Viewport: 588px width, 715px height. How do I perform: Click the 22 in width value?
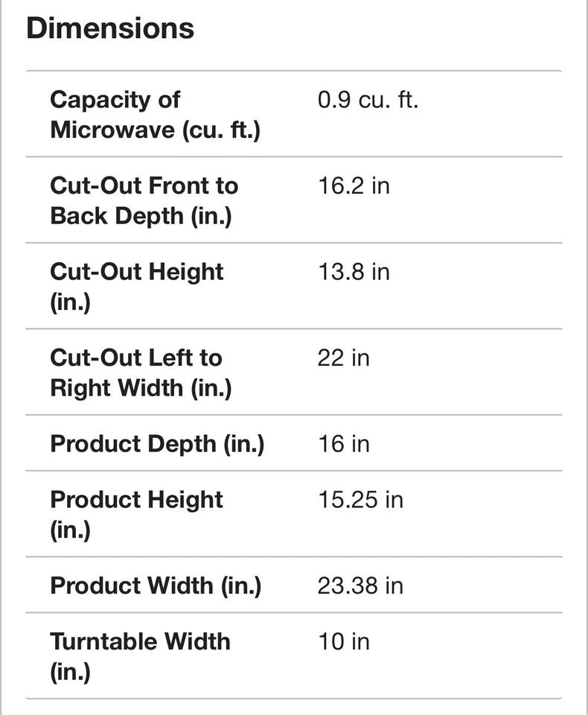tap(343, 358)
